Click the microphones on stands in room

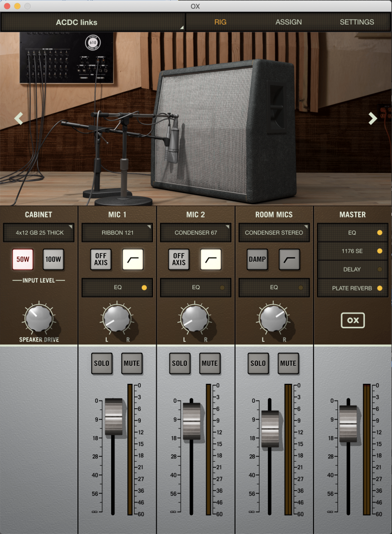[x=119, y=159]
